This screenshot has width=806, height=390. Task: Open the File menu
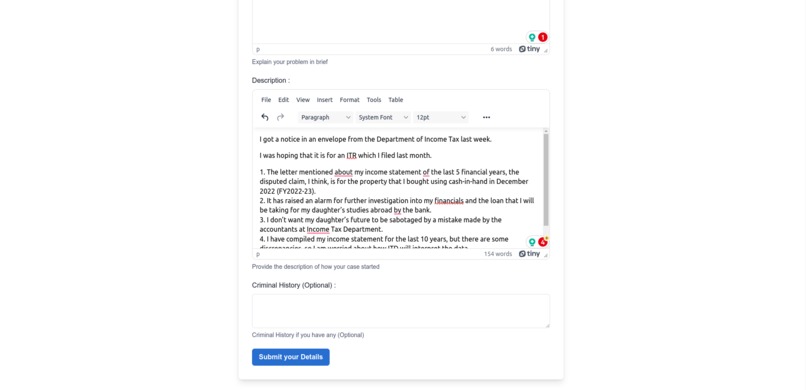(266, 100)
